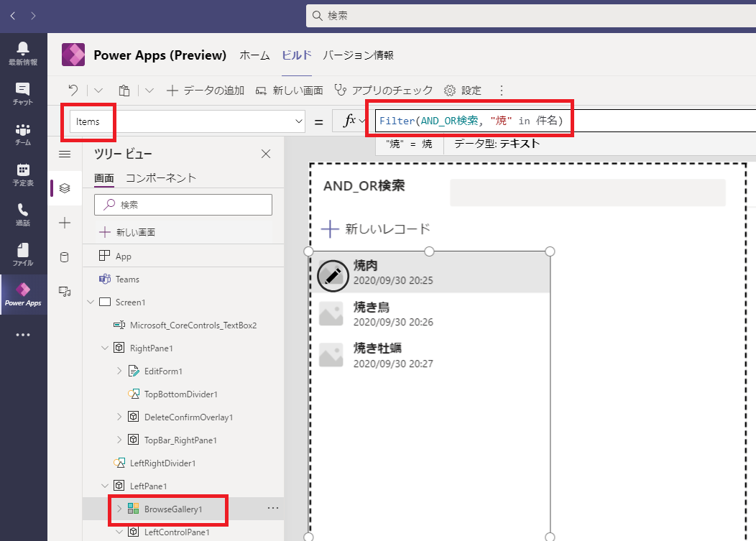
Task: Go forward with the right navigation arrow
Action: pos(33,16)
